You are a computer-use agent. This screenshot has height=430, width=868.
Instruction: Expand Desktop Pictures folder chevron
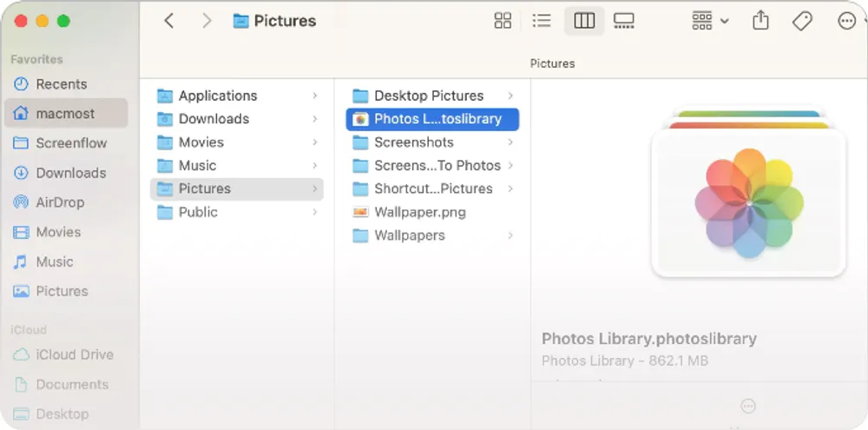pos(510,96)
